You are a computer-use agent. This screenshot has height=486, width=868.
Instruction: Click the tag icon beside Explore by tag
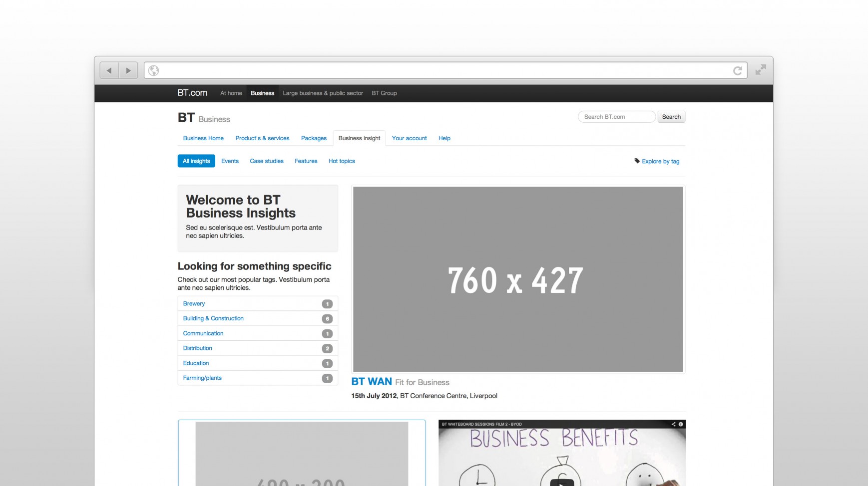[x=637, y=161]
